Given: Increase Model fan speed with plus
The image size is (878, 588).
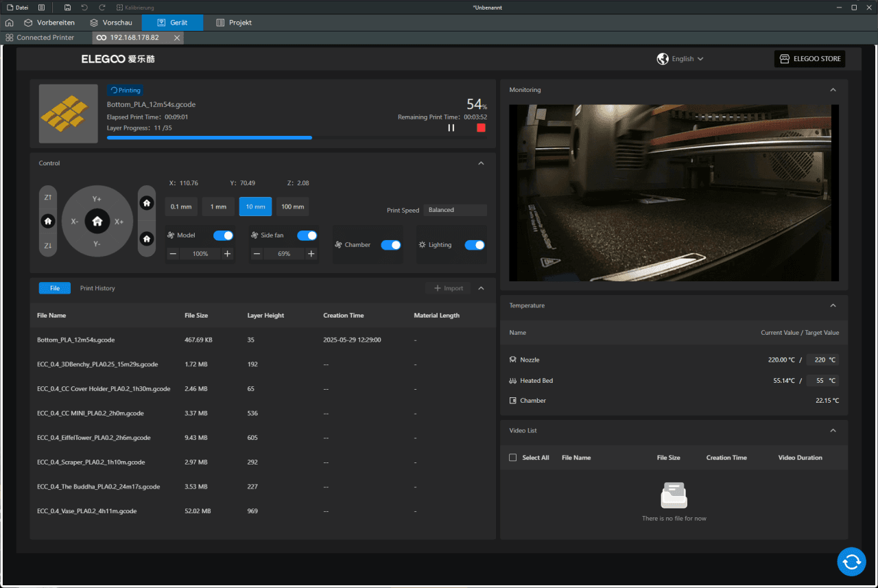Looking at the screenshot, I should [227, 254].
